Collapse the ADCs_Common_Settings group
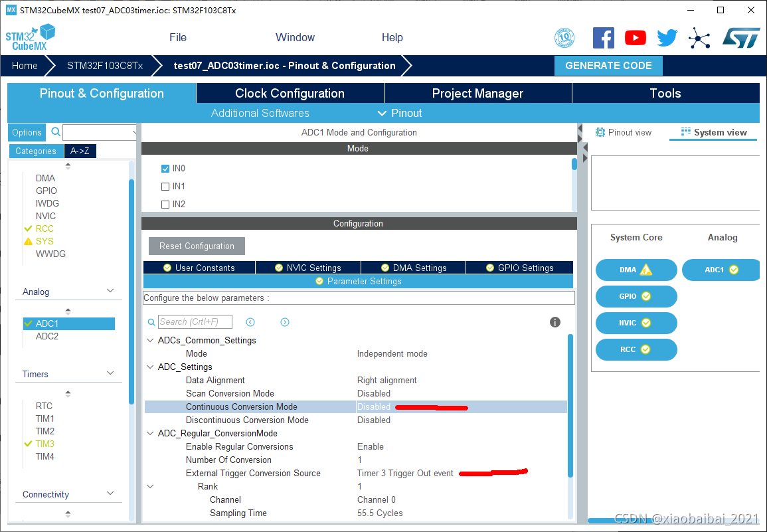The width and height of the screenshot is (767, 532). [x=150, y=340]
